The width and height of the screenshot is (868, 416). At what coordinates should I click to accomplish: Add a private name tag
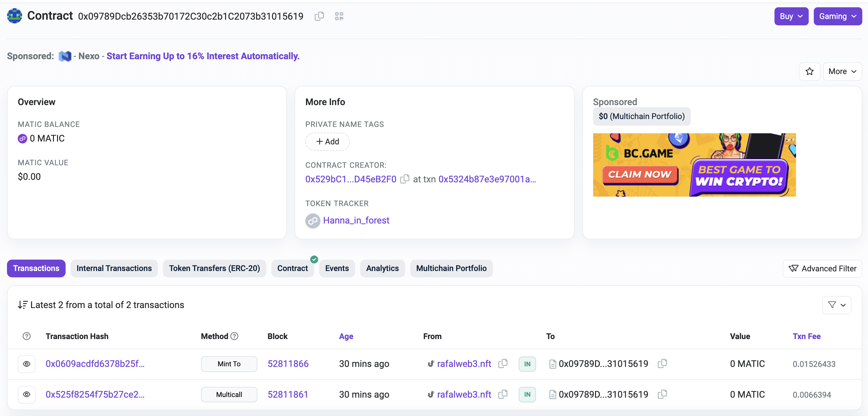[x=327, y=142]
